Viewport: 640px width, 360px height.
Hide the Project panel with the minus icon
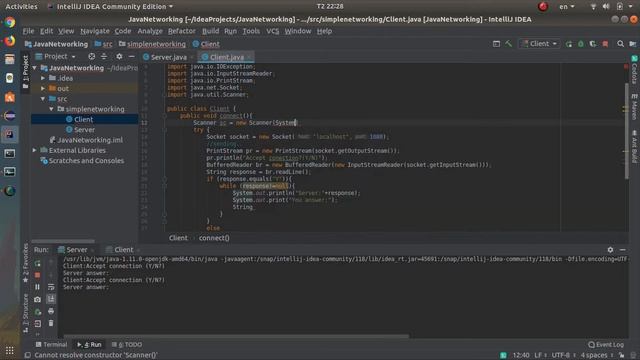click(131, 56)
